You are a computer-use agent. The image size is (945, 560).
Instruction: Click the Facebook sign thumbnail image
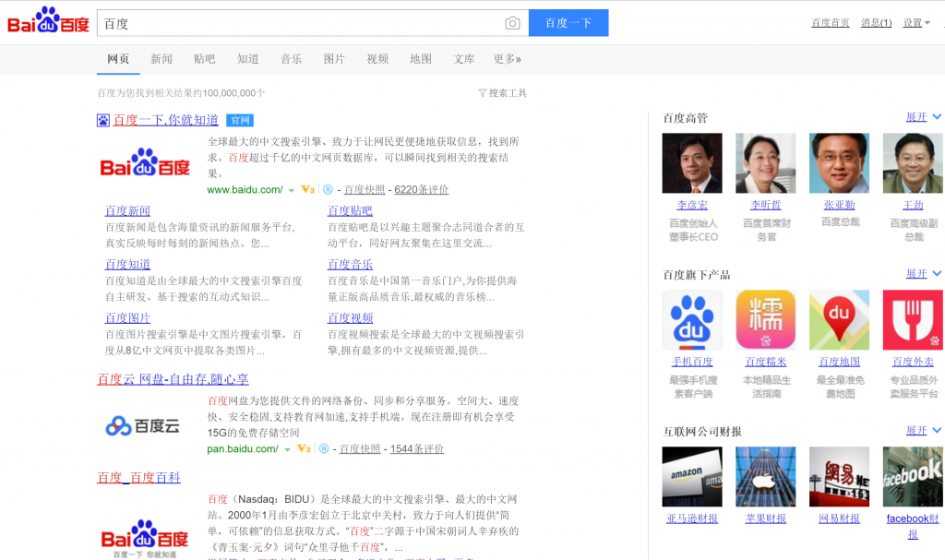pyautogui.click(x=913, y=477)
